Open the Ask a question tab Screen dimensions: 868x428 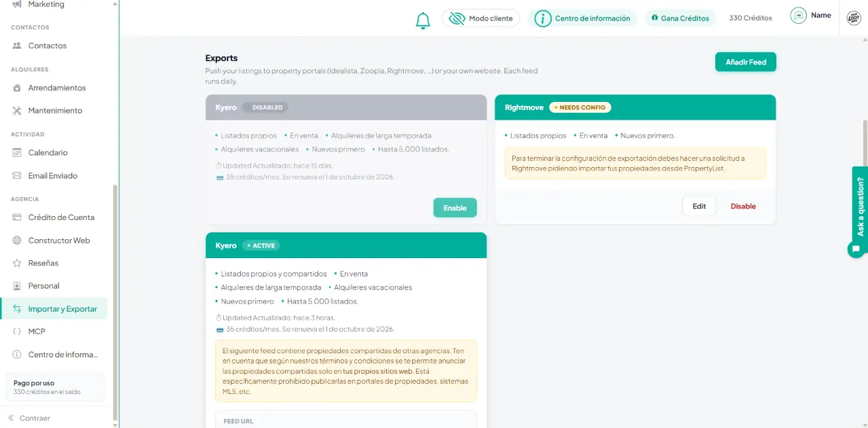coord(860,206)
